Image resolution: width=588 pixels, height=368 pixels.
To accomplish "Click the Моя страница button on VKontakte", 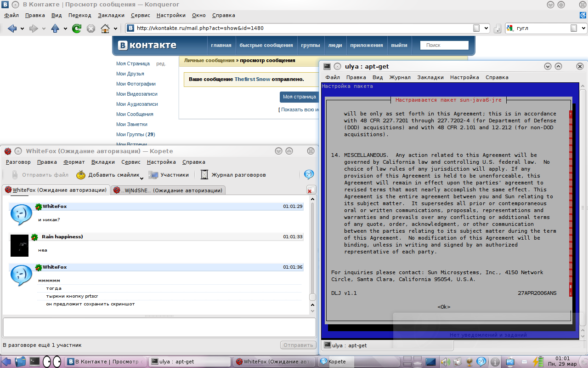I will coord(299,97).
